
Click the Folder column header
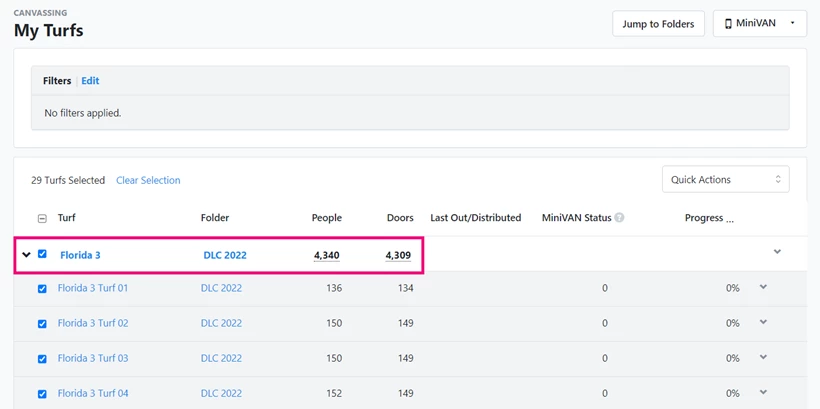pos(215,218)
